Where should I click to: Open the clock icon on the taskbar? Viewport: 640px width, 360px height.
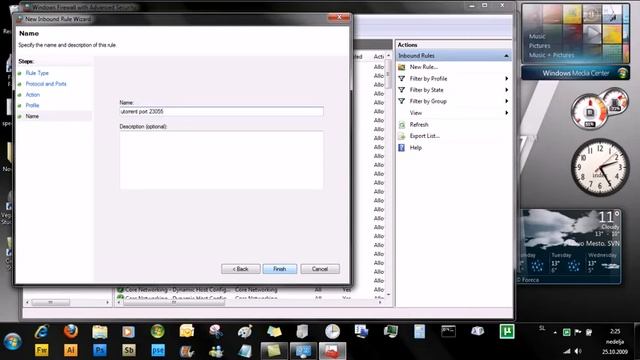coord(332,331)
